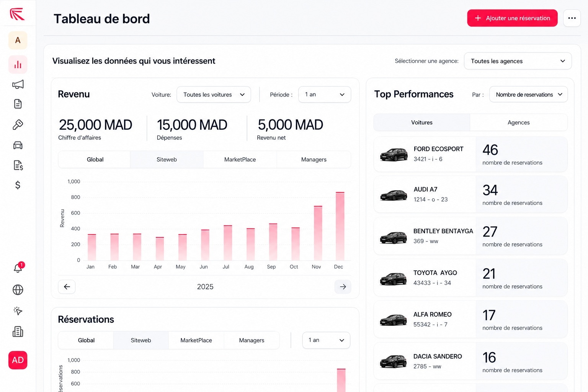The image size is (588, 392).
Task: Click the November revenue bar
Action: 318,233
